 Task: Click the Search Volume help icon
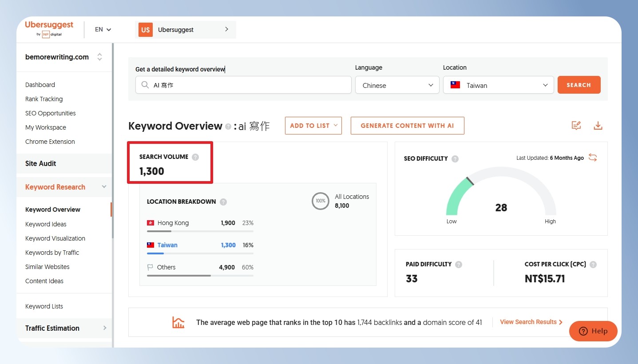click(195, 157)
